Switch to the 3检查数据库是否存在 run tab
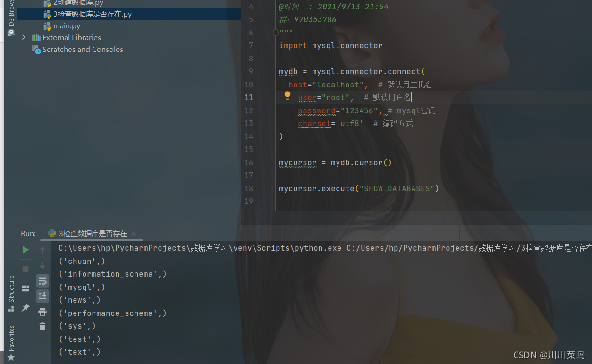 93,233
